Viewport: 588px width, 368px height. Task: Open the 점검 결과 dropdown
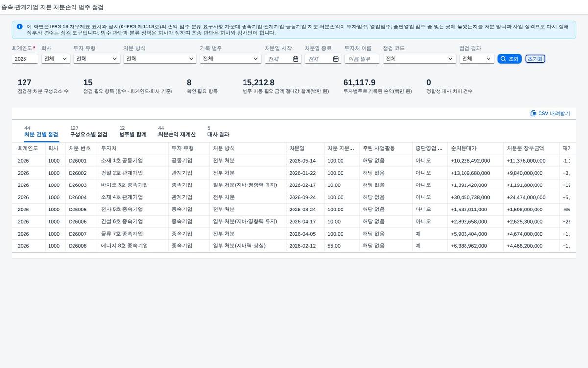click(477, 59)
